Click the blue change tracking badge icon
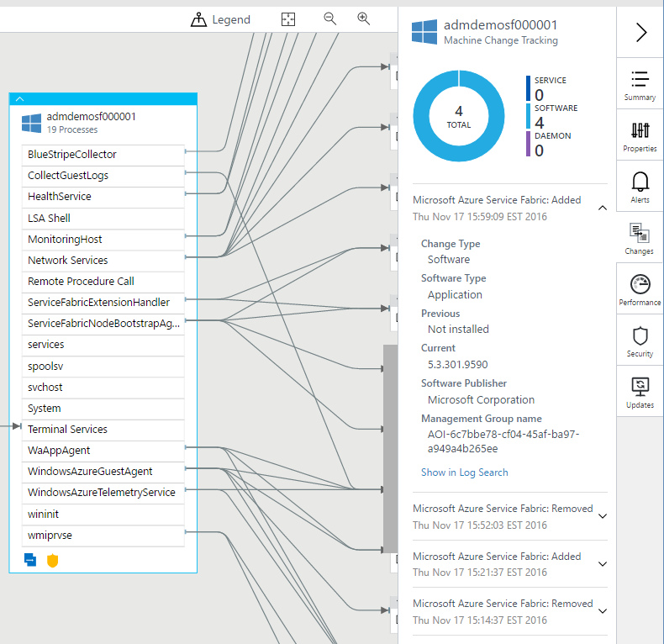 pyautogui.click(x=30, y=560)
